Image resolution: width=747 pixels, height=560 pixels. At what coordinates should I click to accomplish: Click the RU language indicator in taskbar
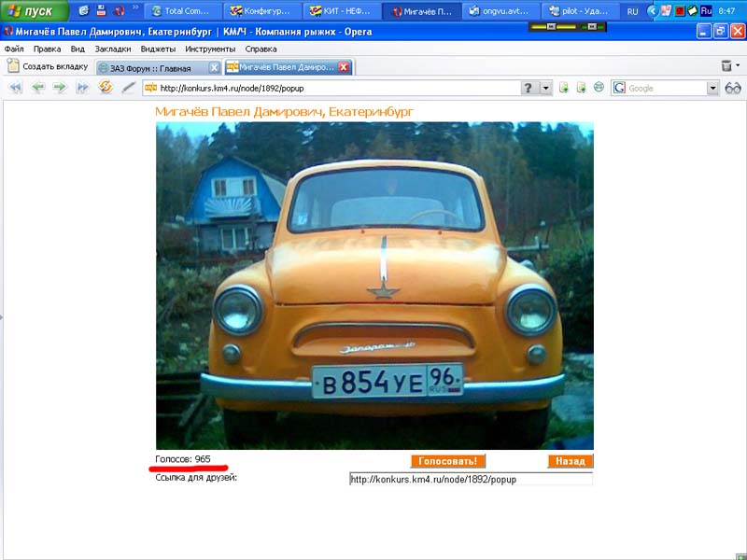pyautogui.click(x=633, y=11)
